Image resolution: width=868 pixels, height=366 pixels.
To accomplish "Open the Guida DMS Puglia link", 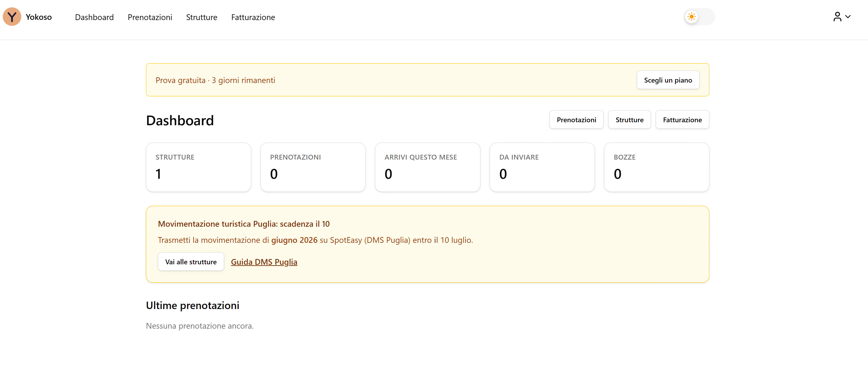I will click(x=264, y=262).
